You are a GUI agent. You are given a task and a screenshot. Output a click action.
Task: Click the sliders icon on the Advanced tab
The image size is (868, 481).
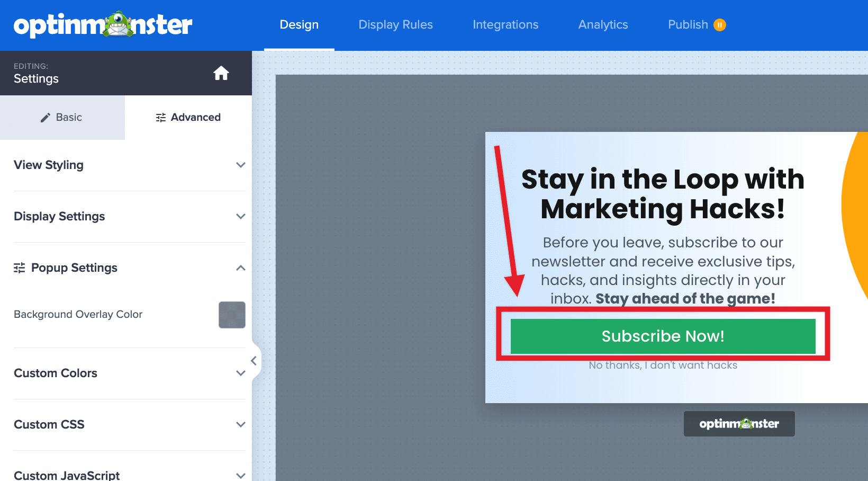160,117
